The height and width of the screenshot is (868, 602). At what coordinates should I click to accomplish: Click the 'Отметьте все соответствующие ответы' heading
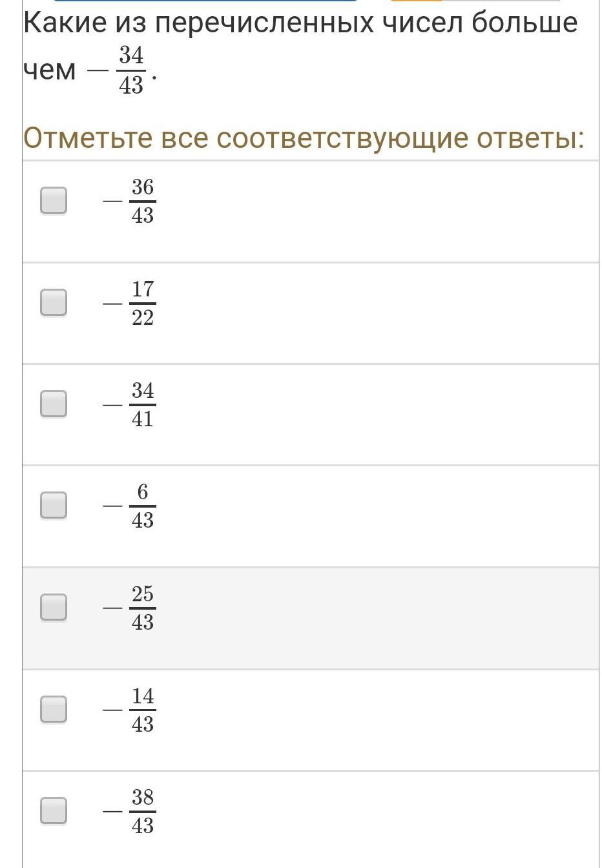click(x=304, y=138)
